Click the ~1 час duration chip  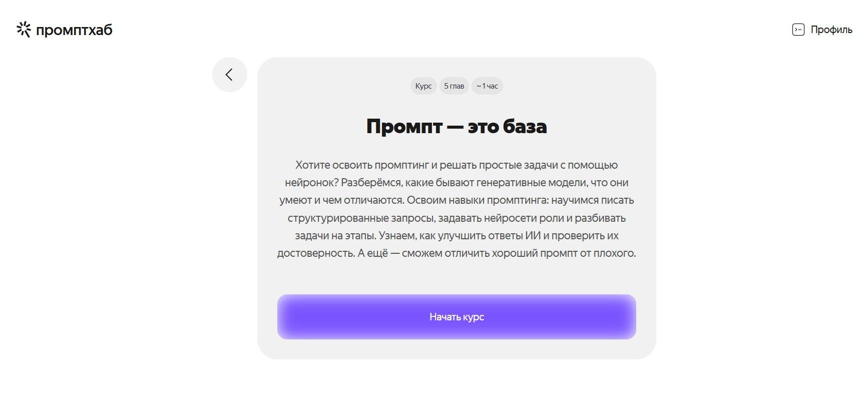[487, 86]
